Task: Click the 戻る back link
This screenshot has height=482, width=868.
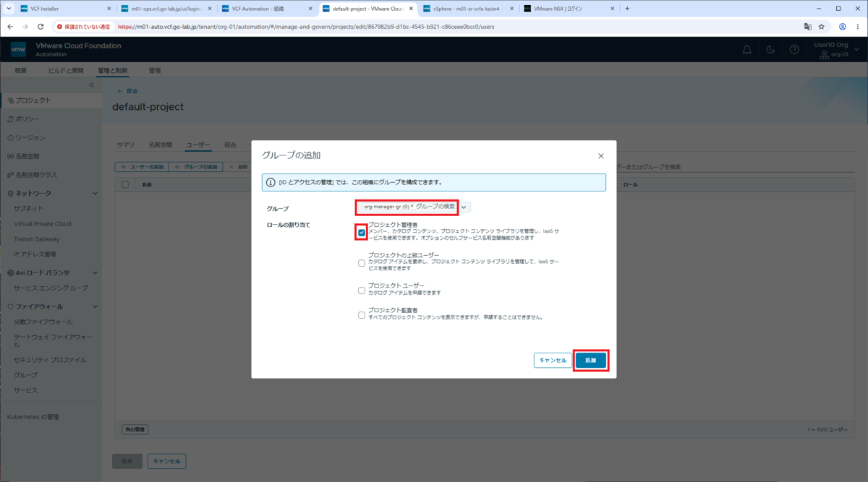Action: [x=127, y=91]
